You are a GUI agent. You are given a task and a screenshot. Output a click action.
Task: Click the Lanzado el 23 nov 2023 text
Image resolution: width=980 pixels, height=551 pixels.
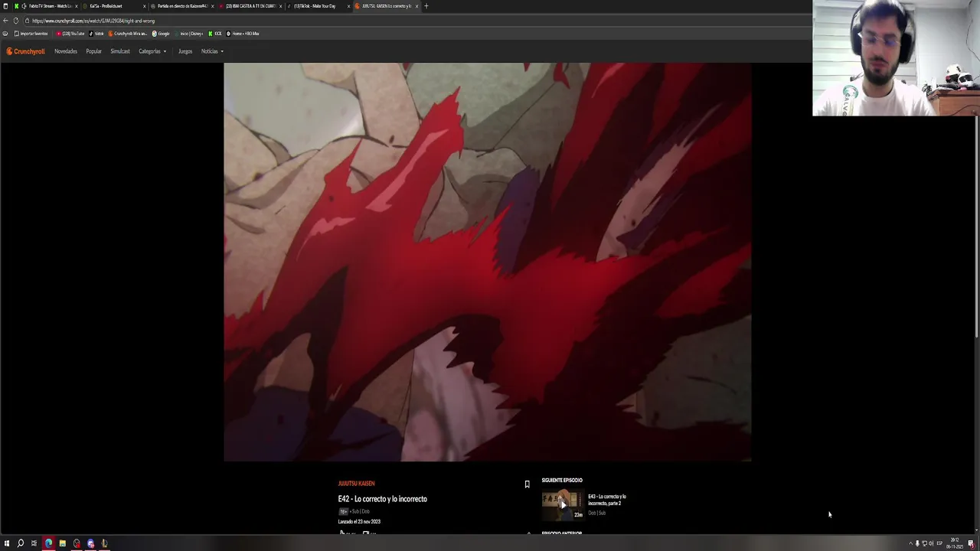[x=359, y=522]
